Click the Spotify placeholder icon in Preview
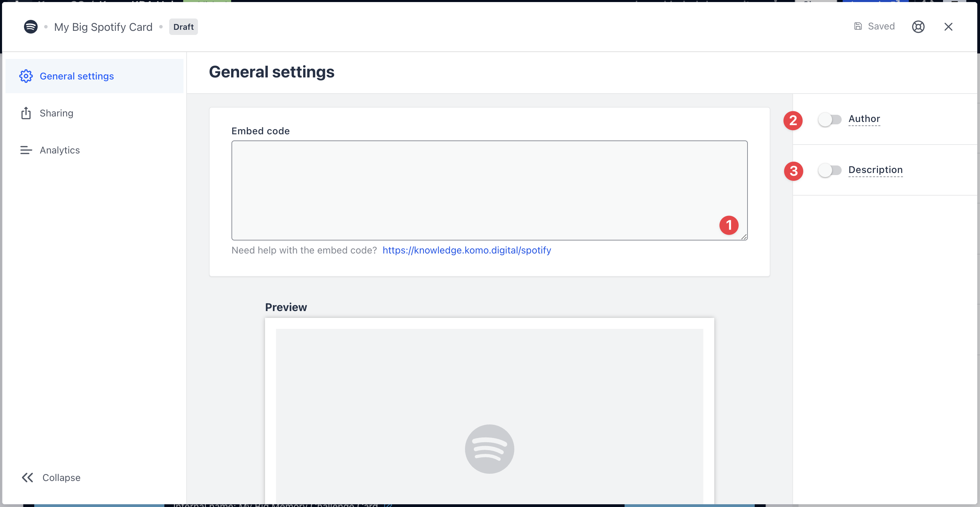The height and width of the screenshot is (507, 980). 489,449
